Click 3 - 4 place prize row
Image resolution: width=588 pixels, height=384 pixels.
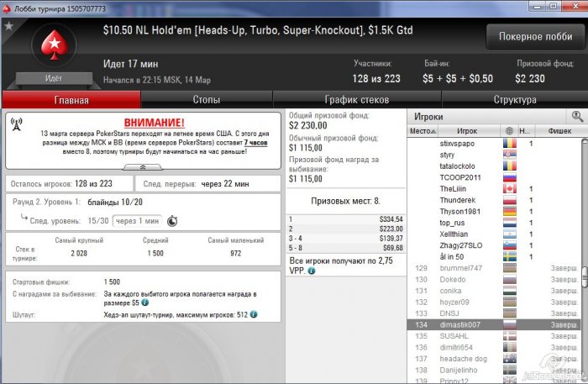tap(345, 238)
